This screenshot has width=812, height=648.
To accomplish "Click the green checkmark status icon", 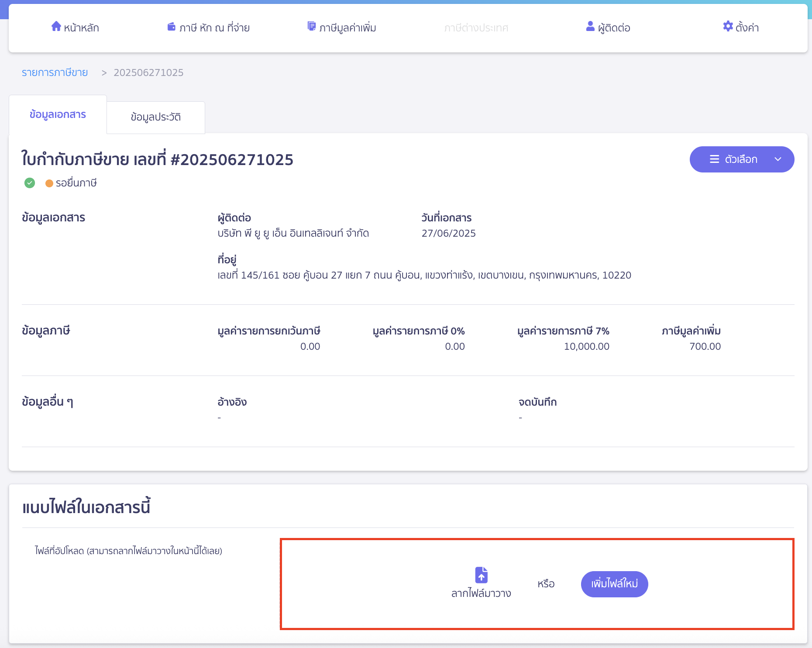I will [30, 183].
